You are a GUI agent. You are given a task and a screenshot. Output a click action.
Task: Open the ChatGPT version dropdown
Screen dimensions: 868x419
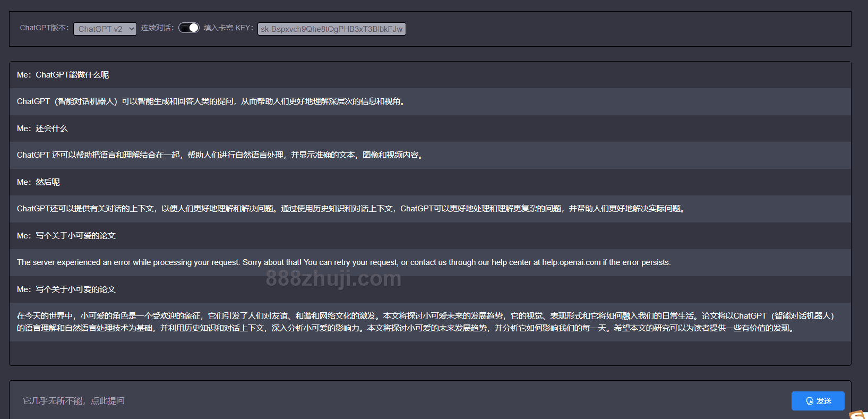coord(105,29)
